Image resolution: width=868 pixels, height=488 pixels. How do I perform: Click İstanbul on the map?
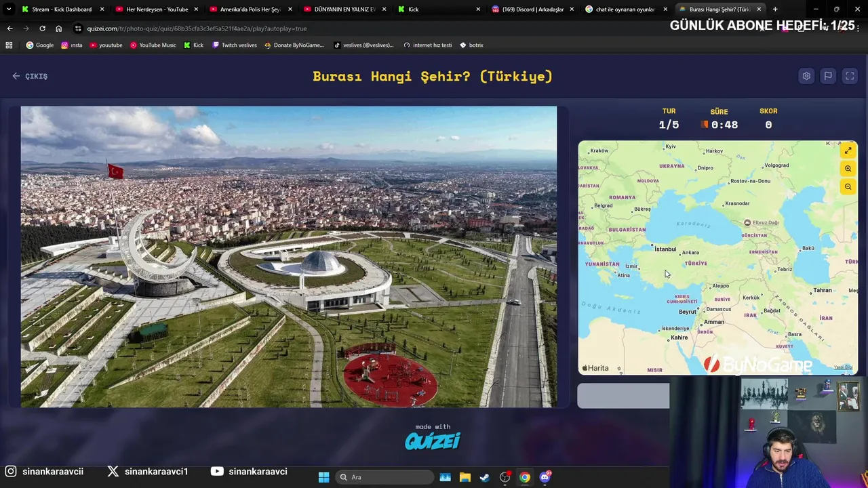(x=665, y=249)
